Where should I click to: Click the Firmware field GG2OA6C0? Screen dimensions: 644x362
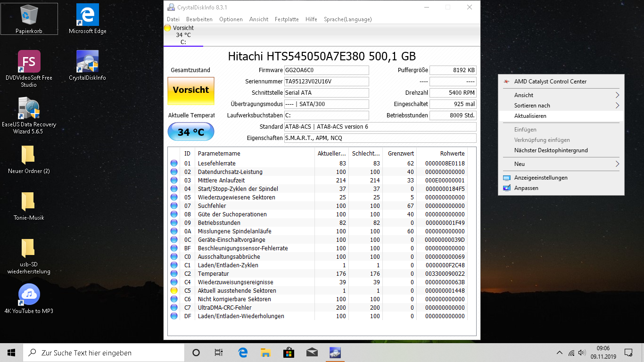[326, 70]
